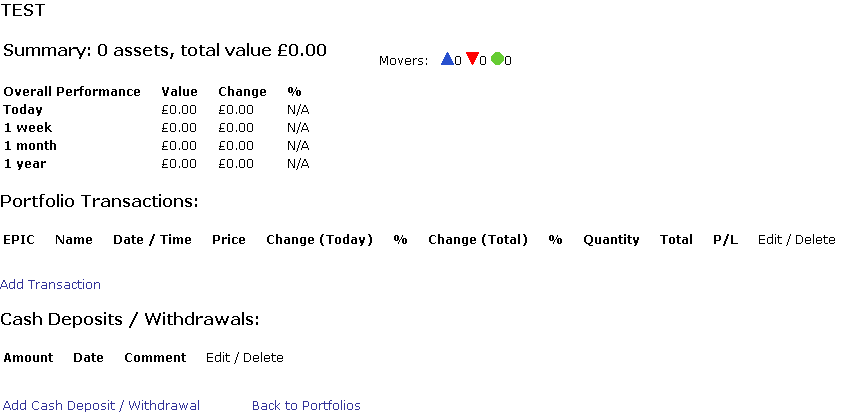
Task: Click the Date / Time column header
Action: coord(152,240)
